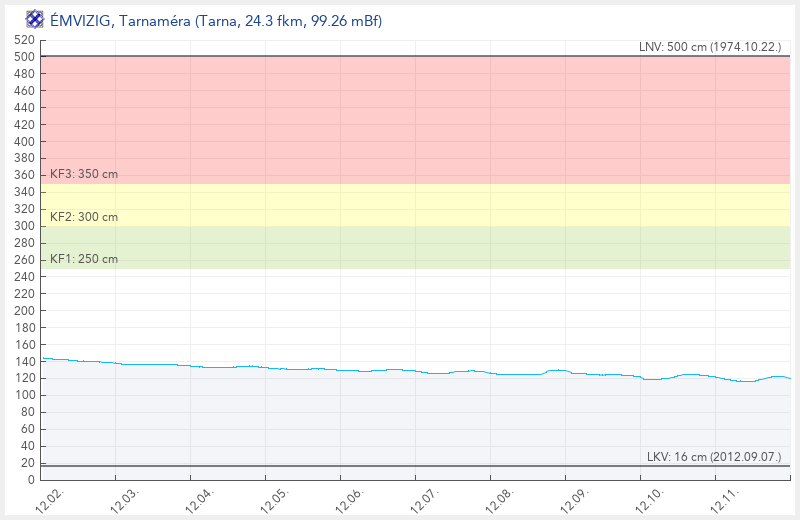
Task: Click the 12.08. date on x-axis
Action: [499, 499]
